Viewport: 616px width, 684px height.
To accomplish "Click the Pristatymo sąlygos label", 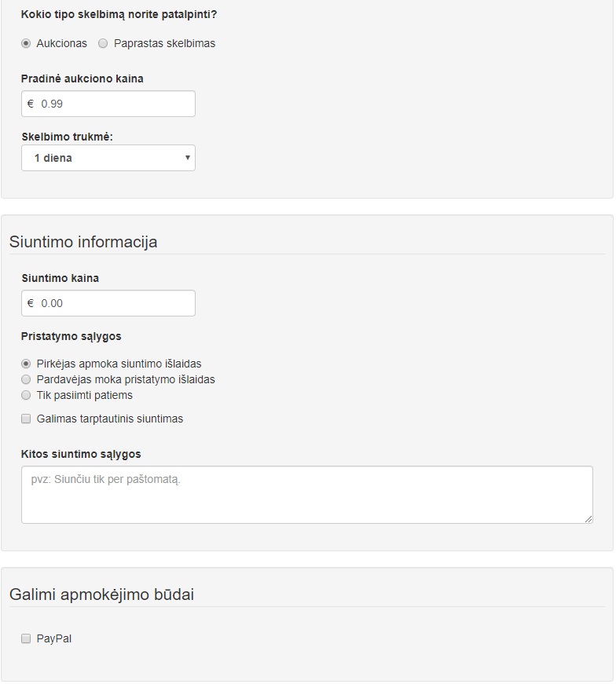I will [x=71, y=337].
